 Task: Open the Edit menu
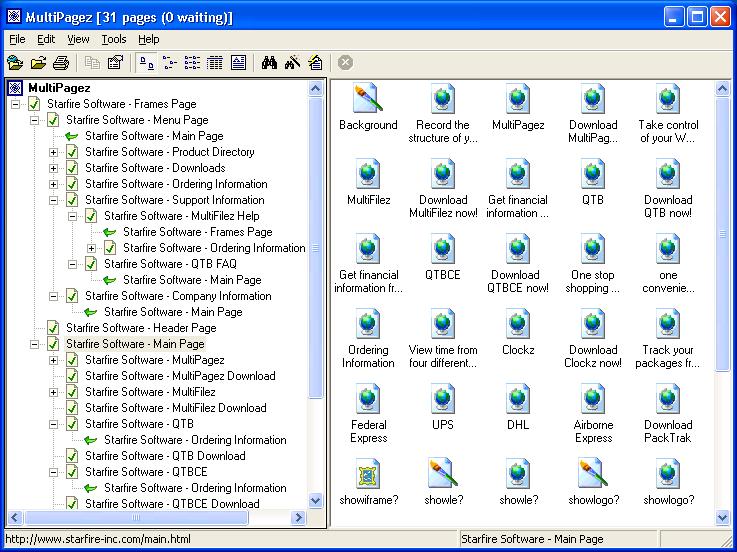46,39
